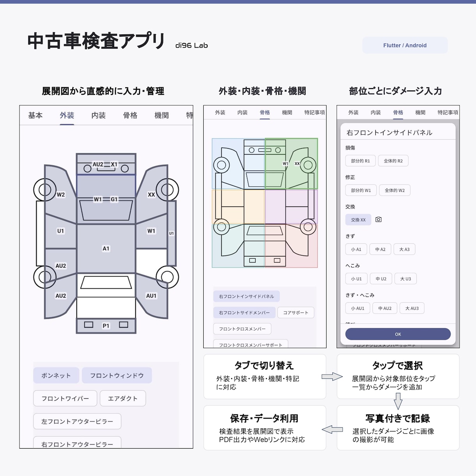
Task: Confirm dialog with the OK button
Action: (x=398, y=334)
